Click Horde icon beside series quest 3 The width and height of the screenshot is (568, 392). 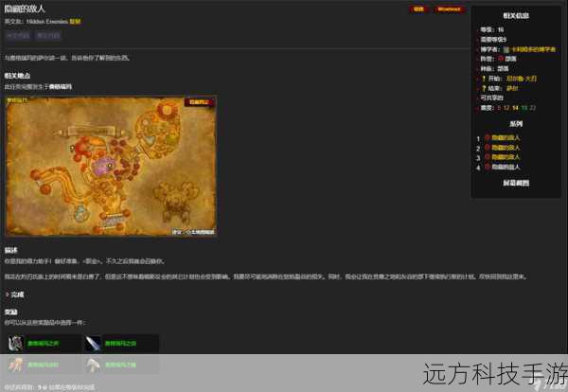click(488, 157)
